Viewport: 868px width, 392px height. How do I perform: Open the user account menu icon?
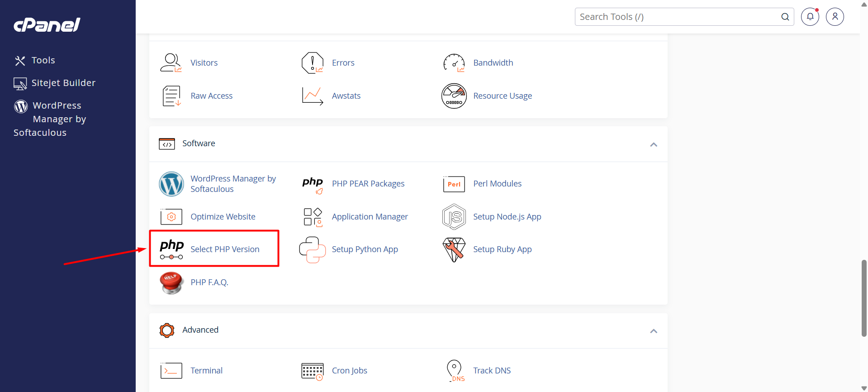click(835, 17)
